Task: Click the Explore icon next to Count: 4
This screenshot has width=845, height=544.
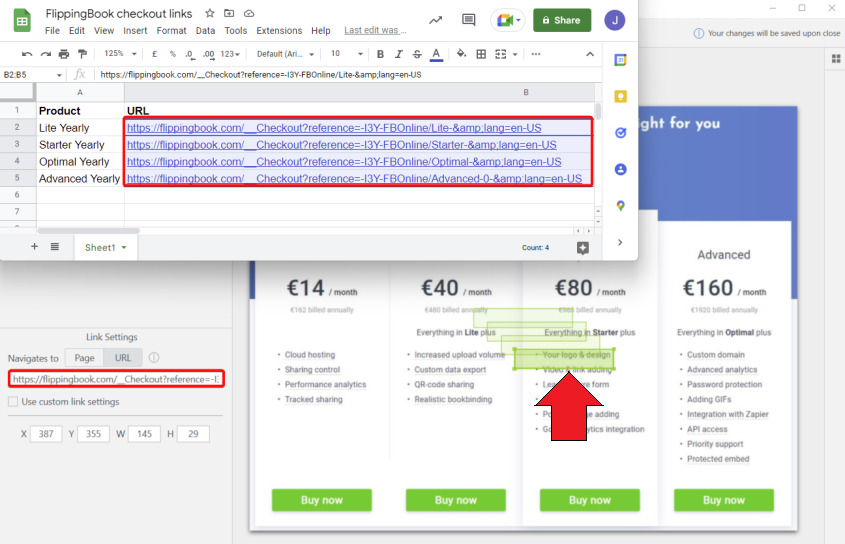Action: click(583, 247)
